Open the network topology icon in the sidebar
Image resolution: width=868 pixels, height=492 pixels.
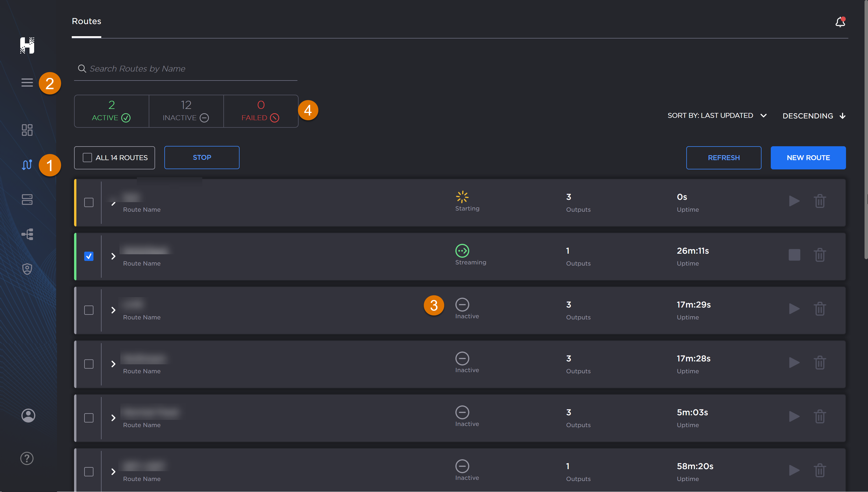coord(27,234)
